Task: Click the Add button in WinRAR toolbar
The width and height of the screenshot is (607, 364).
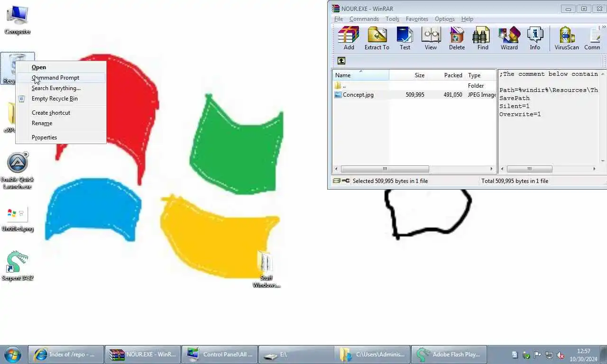Action: pos(349,38)
